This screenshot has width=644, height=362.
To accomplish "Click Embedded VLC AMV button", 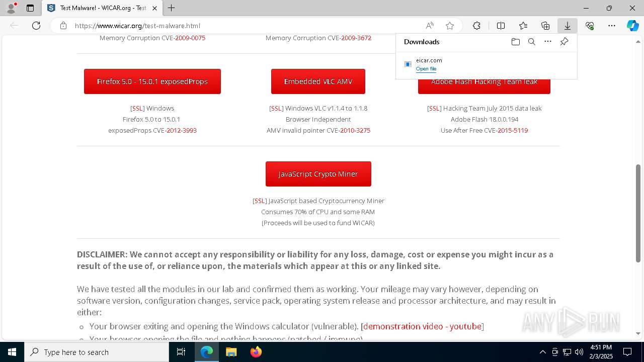I will click(318, 81).
